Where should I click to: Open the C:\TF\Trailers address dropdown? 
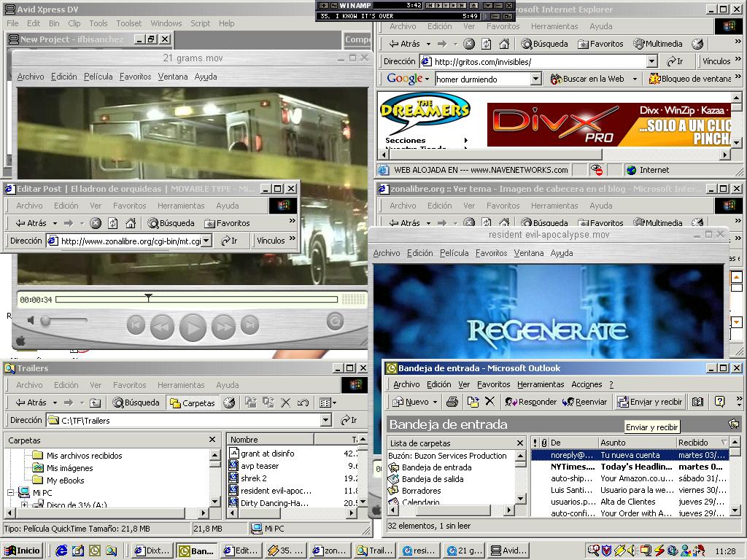(326, 420)
